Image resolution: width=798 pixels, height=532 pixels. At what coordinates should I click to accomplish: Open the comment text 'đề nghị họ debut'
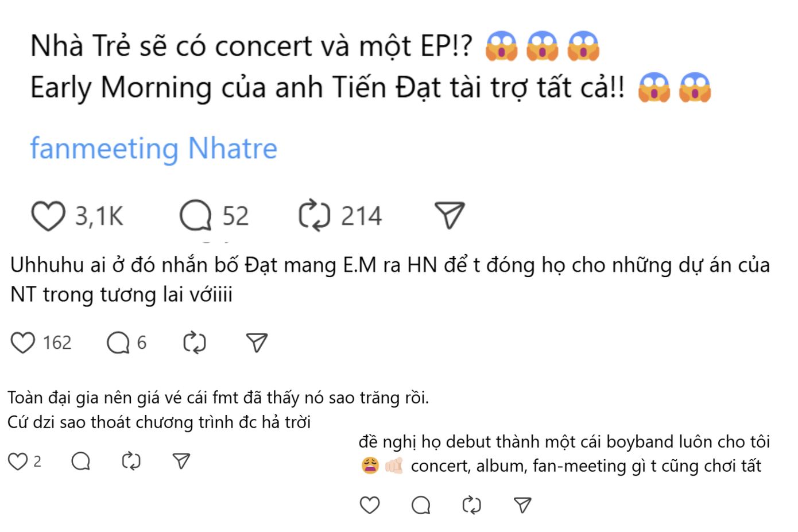coord(564,442)
